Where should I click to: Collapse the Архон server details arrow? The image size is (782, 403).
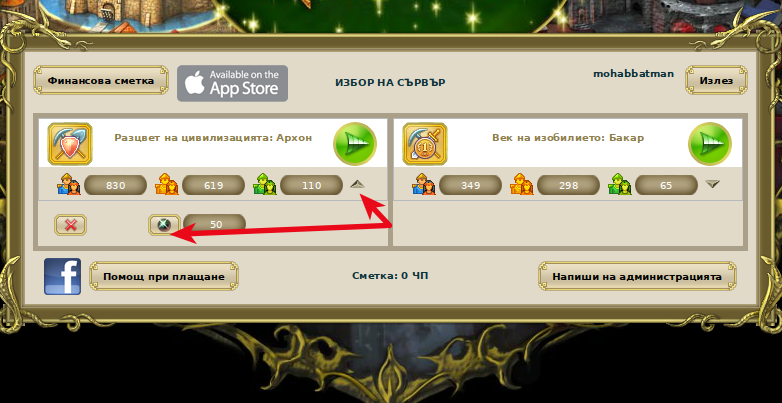[358, 185]
